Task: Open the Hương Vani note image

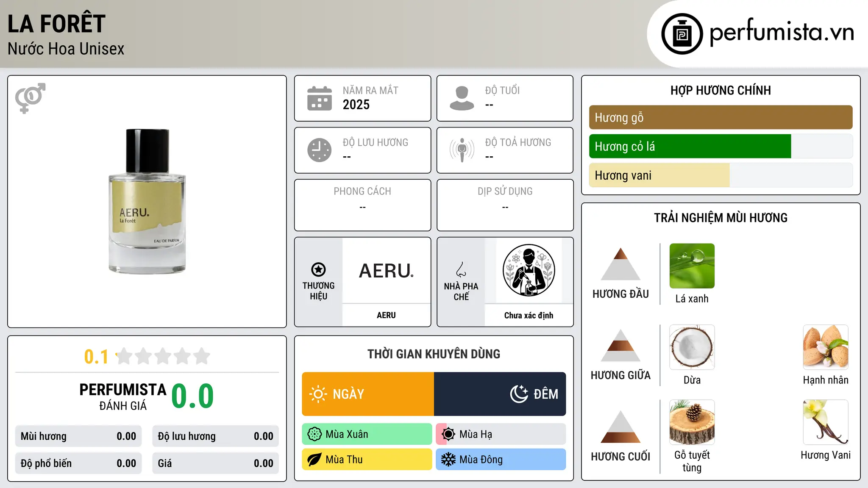Action: (826, 422)
